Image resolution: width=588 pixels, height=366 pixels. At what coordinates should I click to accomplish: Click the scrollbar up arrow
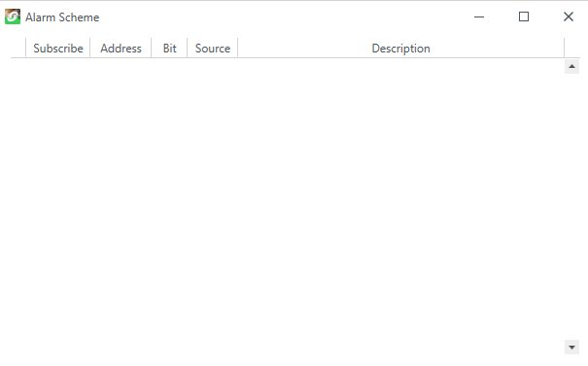click(571, 67)
